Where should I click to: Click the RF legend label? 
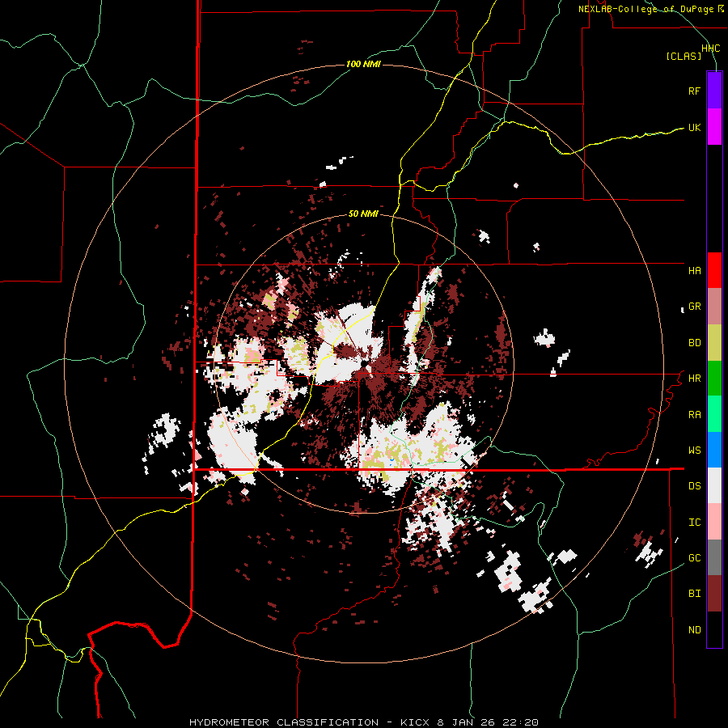(x=694, y=91)
